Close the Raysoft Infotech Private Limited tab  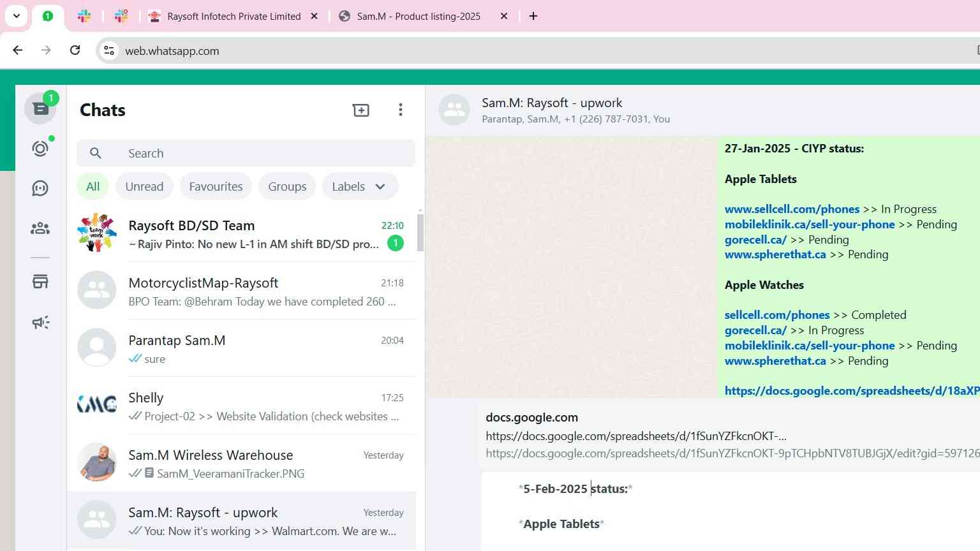click(314, 16)
